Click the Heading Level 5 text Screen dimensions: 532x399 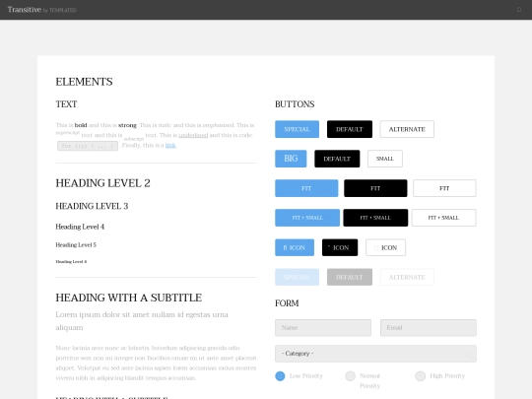[76, 245]
